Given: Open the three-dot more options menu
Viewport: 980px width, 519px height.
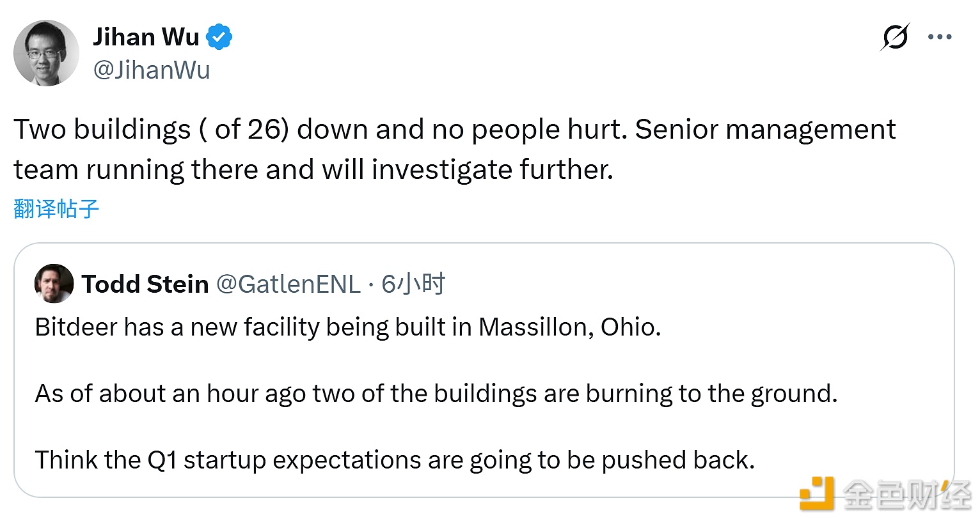Looking at the screenshot, I should tap(939, 37).
